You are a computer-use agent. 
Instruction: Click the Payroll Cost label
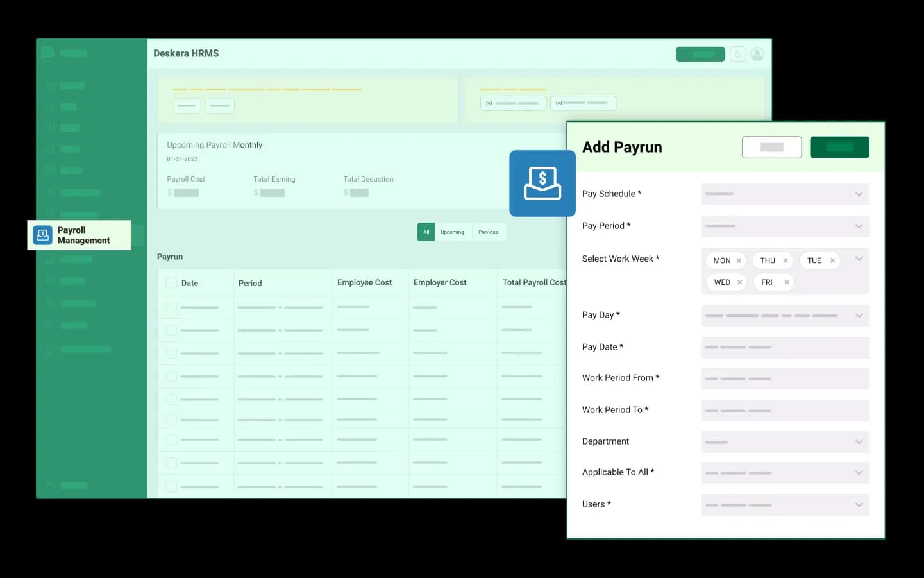[x=186, y=179]
